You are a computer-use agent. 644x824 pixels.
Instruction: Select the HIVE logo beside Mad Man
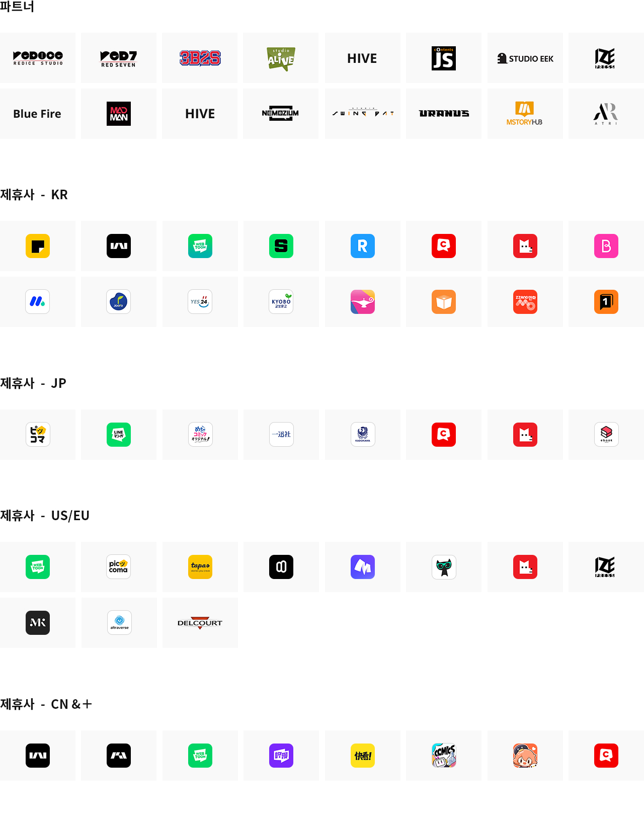200,114
